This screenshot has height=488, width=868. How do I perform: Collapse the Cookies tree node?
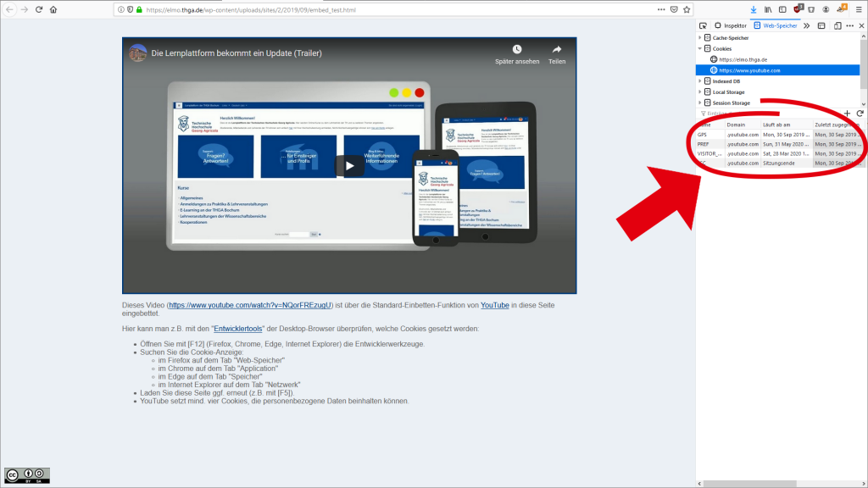699,48
